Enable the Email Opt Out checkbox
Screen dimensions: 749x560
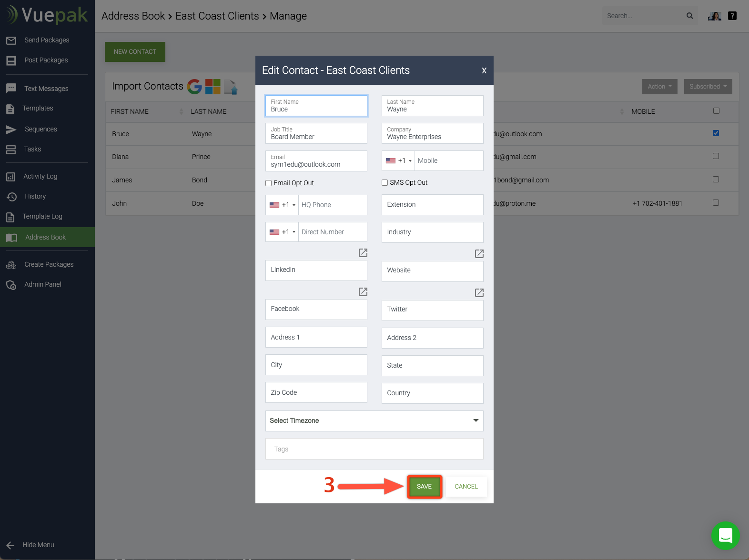(269, 183)
